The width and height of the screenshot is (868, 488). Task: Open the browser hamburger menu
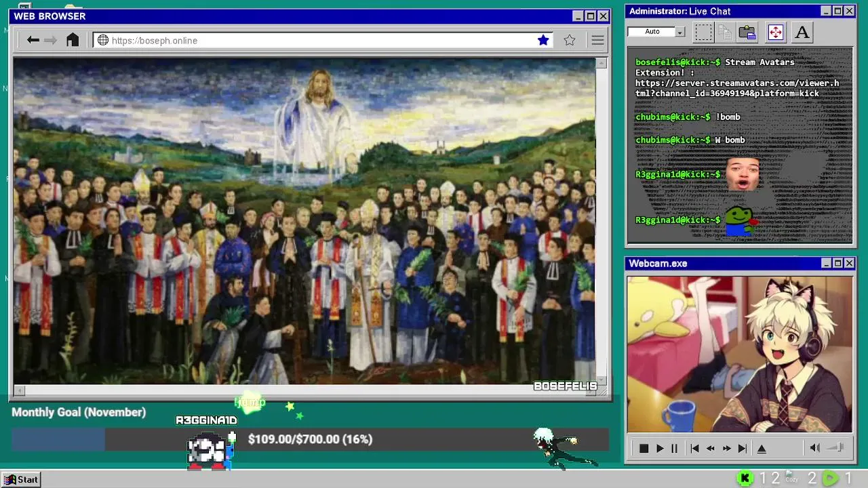pyautogui.click(x=597, y=40)
